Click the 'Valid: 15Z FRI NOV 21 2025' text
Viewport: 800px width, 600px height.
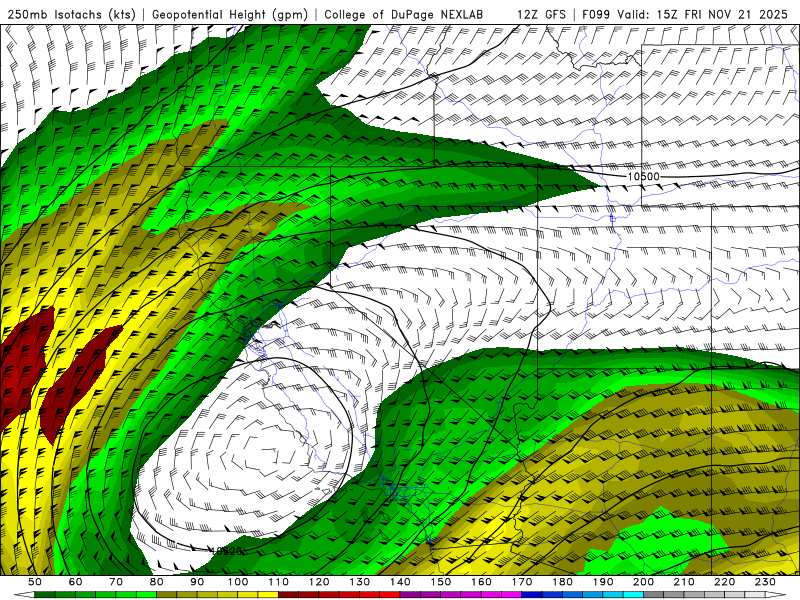point(702,15)
